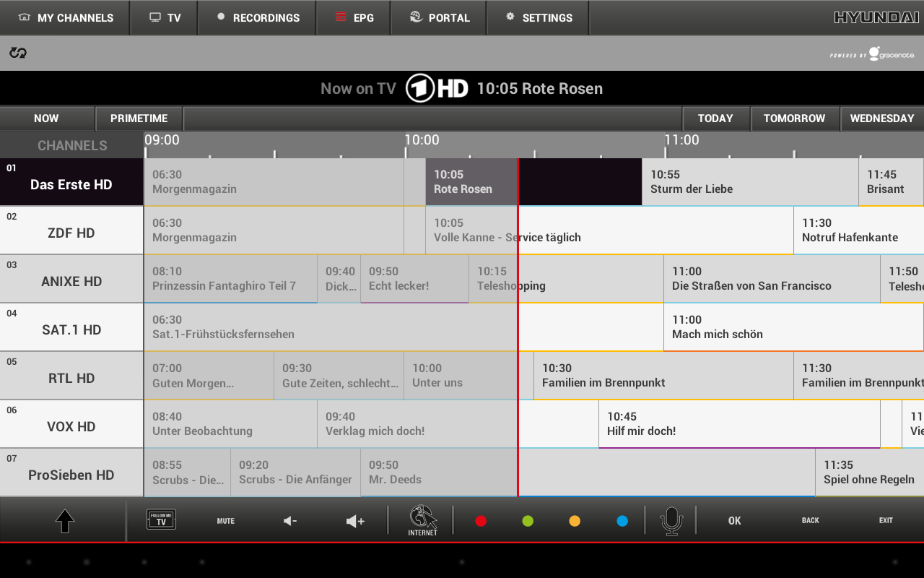Image resolution: width=924 pixels, height=578 pixels.
Task: Select Familien im Brennpunkt at 10:30
Action: pos(663,376)
